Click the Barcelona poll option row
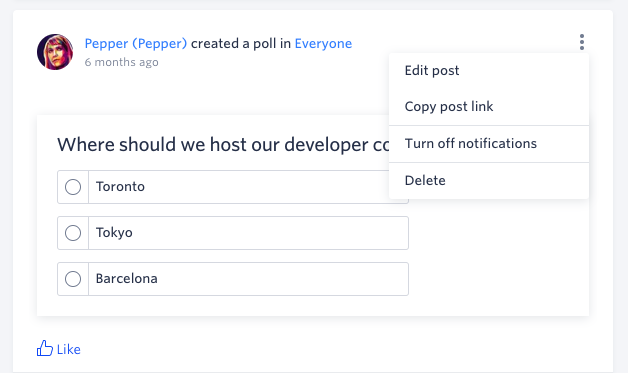This screenshot has width=628, height=373. point(233,279)
